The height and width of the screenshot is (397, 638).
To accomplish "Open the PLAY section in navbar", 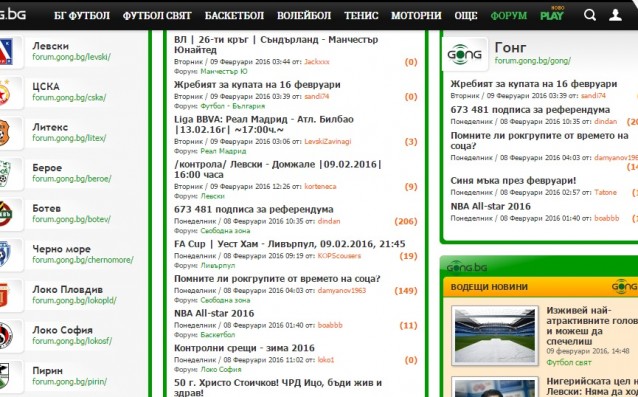I will coord(552,15).
